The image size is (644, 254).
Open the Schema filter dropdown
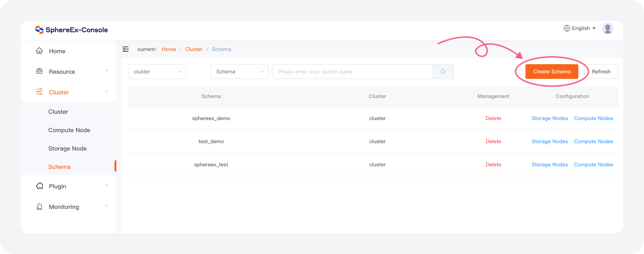tap(239, 71)
